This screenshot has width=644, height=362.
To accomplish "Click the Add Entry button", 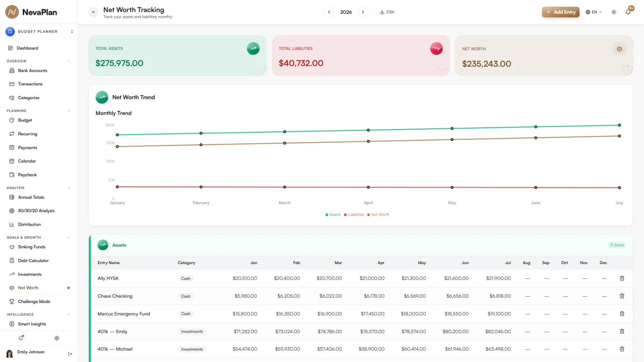I will pos(561,12).
